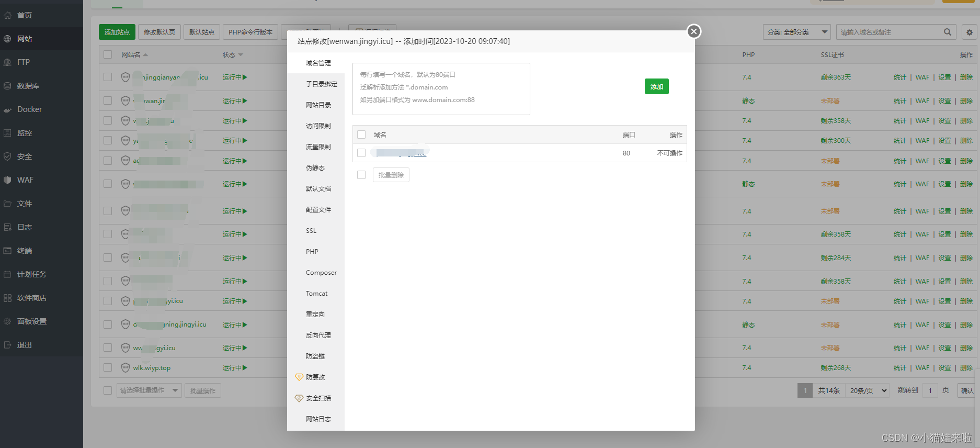Click the 网站名 sort arrow

tap(145, 55)
